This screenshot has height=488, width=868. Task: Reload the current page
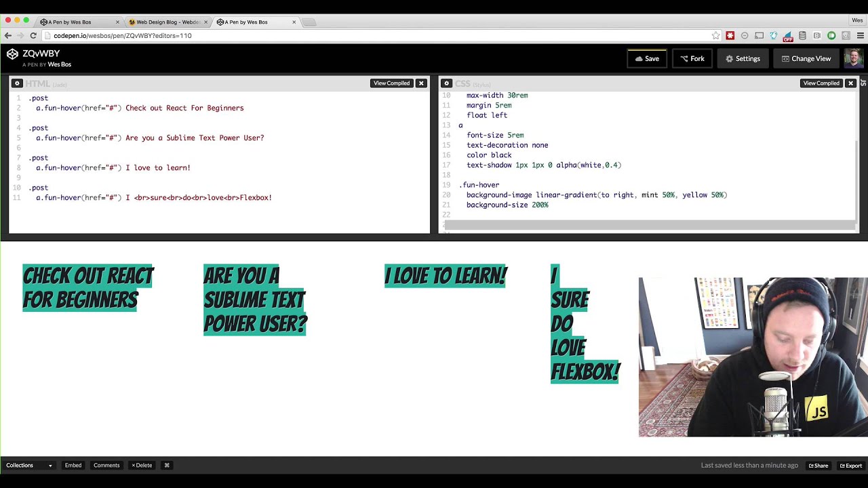33,35
